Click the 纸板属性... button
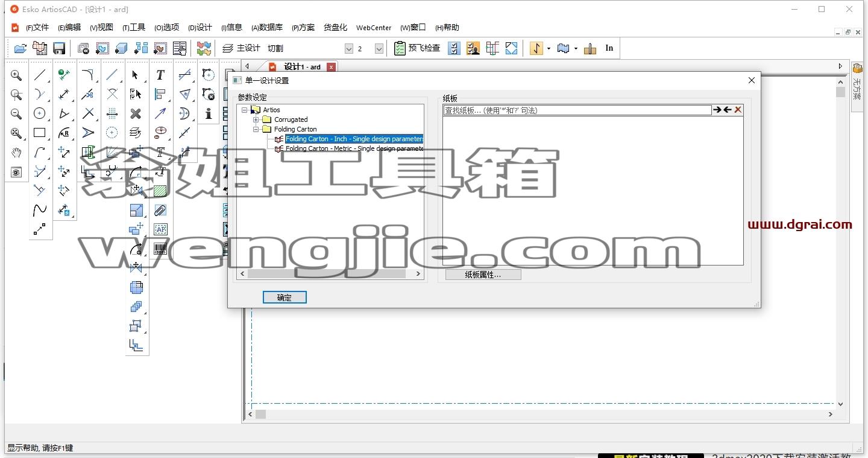Image resolution: width=868 pixels, height=458 pixels. coord(483,275)
